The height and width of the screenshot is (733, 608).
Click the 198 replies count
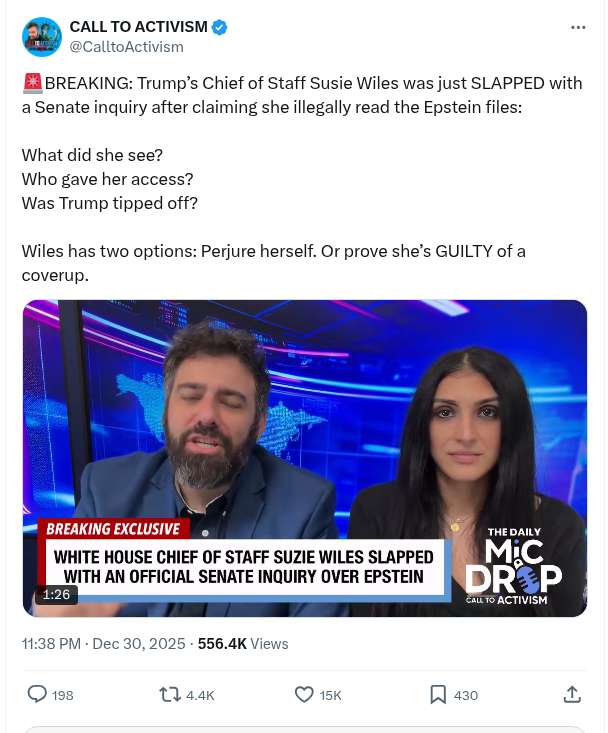pos(63,696)
